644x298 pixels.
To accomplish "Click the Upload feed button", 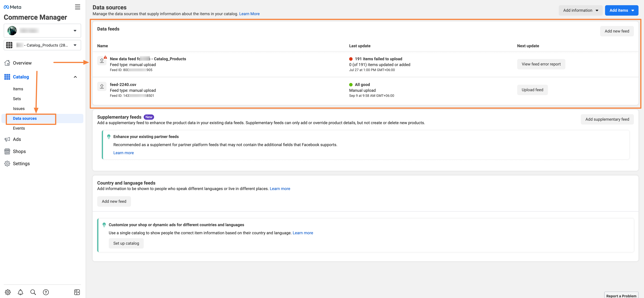I will pyautogui.click(x=532, y=89).
